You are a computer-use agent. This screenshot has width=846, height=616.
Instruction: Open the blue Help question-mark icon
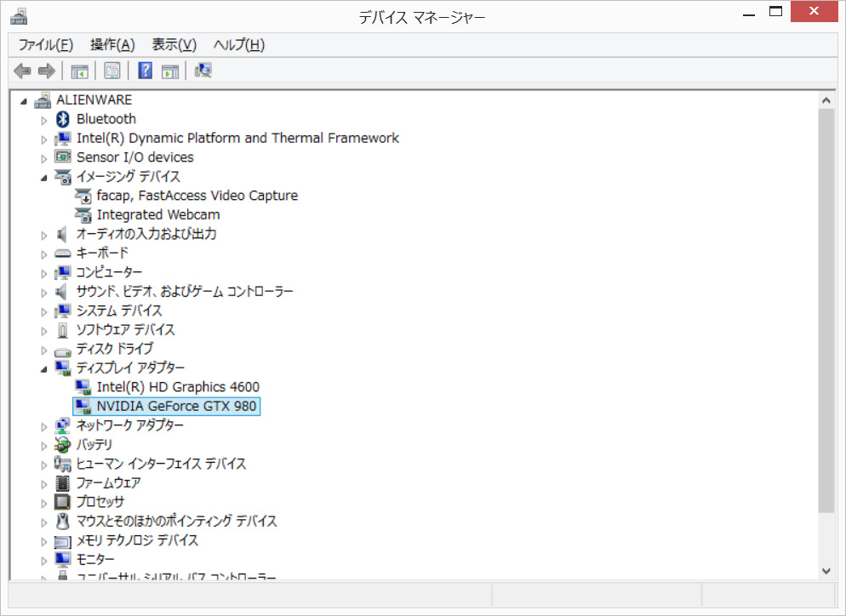tap(146, 71)
